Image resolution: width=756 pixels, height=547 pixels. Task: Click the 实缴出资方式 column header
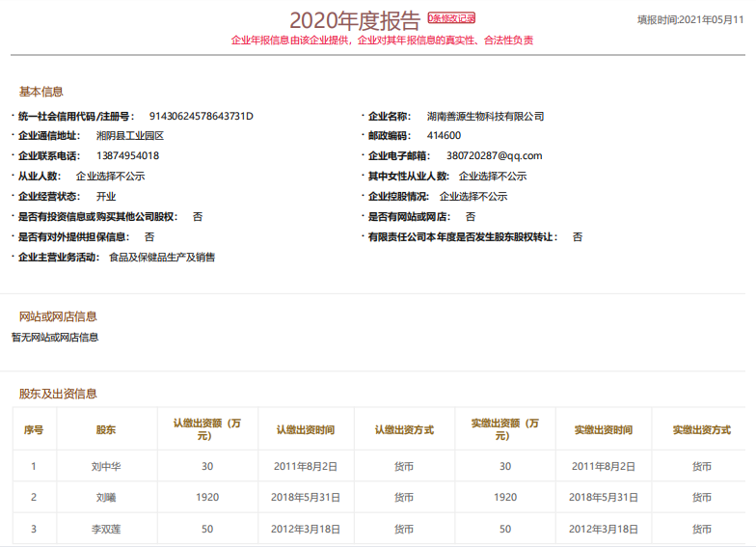click(701, 429)
